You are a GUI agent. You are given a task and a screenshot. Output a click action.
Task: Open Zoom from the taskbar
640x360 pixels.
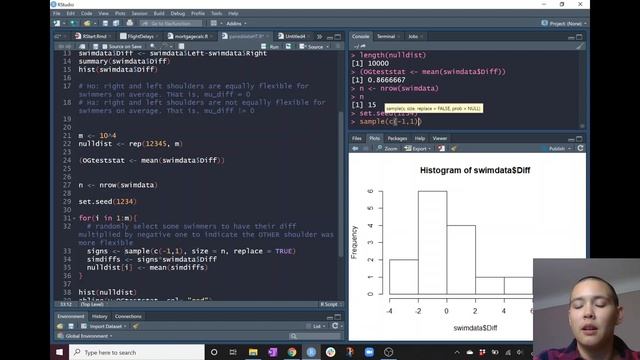pyautogui.click(x=369, y=352)
